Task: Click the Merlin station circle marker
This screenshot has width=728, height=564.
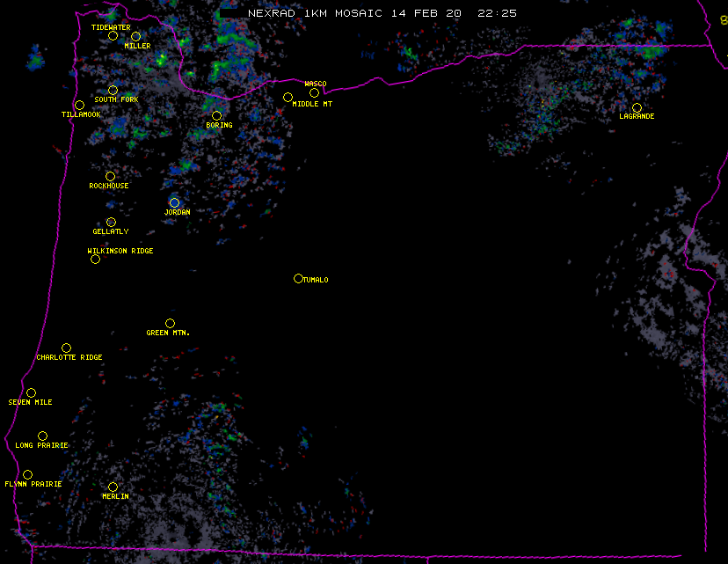Action: [113, 487]
